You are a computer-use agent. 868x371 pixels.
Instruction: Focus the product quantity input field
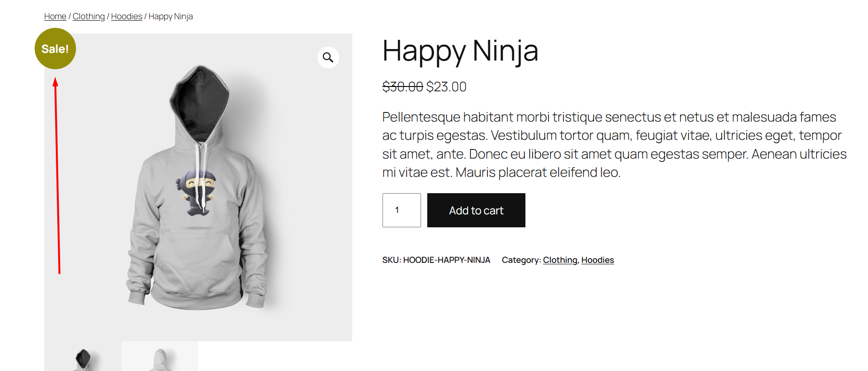click(x=401, y=210)
